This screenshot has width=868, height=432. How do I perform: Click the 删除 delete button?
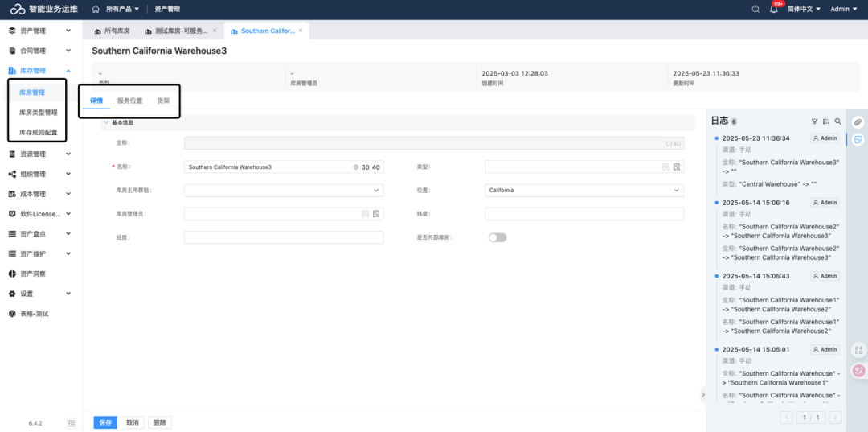(159, 422)
